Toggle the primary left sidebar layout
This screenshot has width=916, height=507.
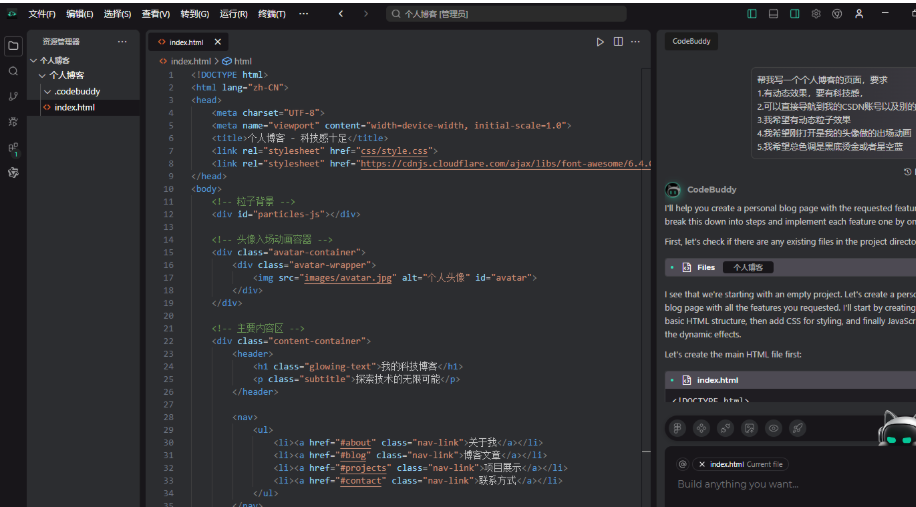(752, 14)
